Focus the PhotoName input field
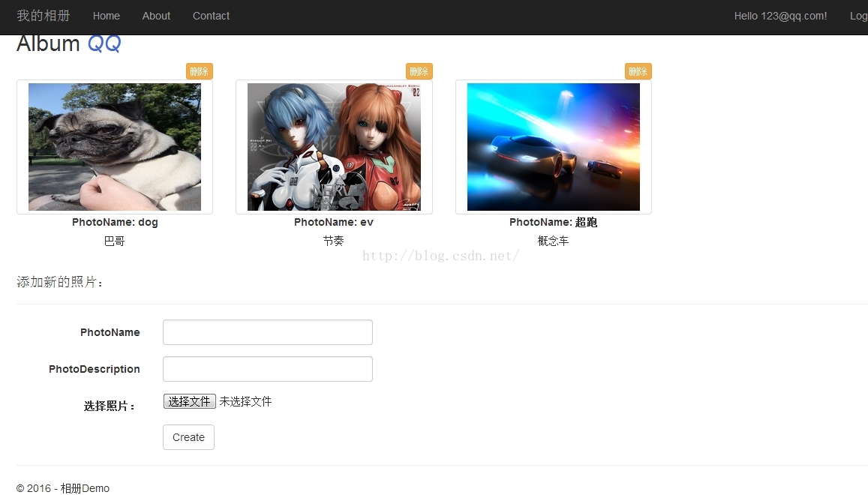 (267, 332)
